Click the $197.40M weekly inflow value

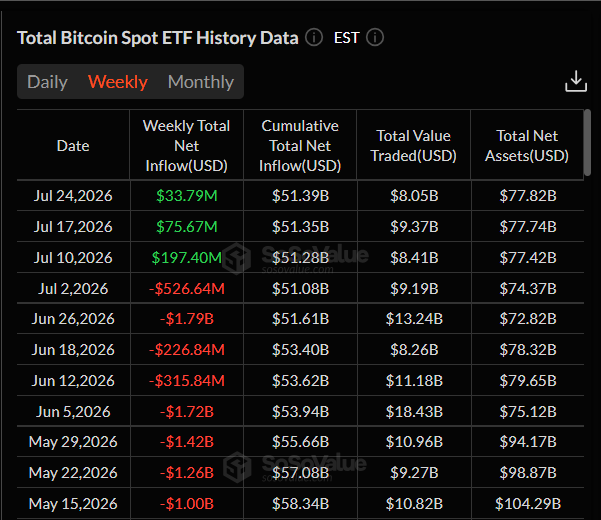(x=187, y=258)
